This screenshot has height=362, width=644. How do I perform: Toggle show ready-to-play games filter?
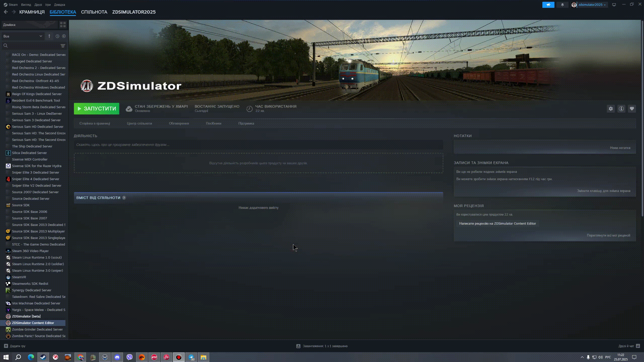64,36
